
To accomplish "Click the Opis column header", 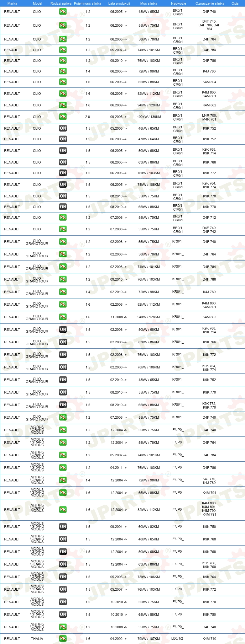I will [x=235, y=3].
